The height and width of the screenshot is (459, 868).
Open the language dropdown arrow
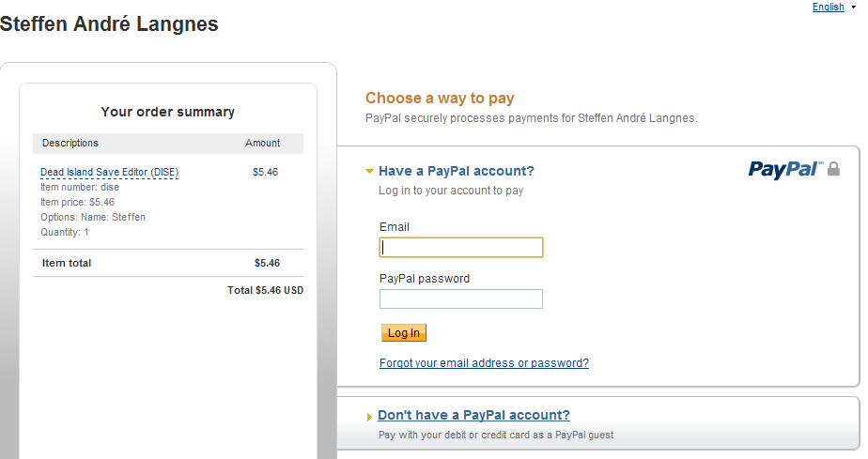click(853, 8)
